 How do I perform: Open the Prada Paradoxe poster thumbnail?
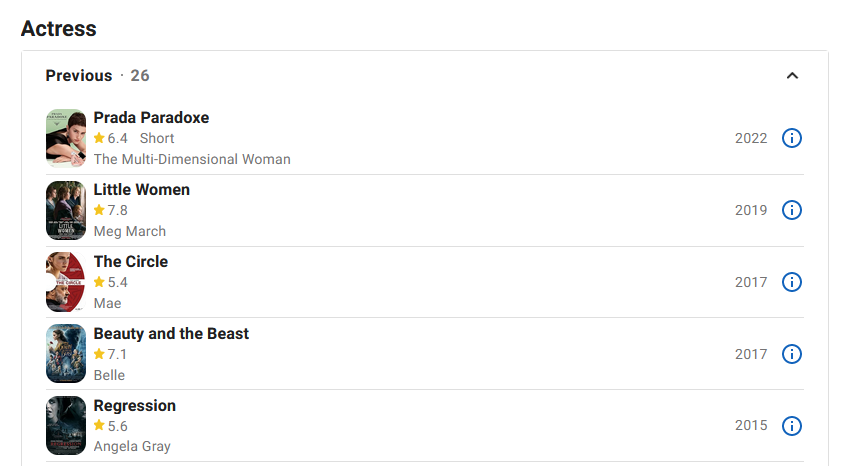(x=66, y=138)
